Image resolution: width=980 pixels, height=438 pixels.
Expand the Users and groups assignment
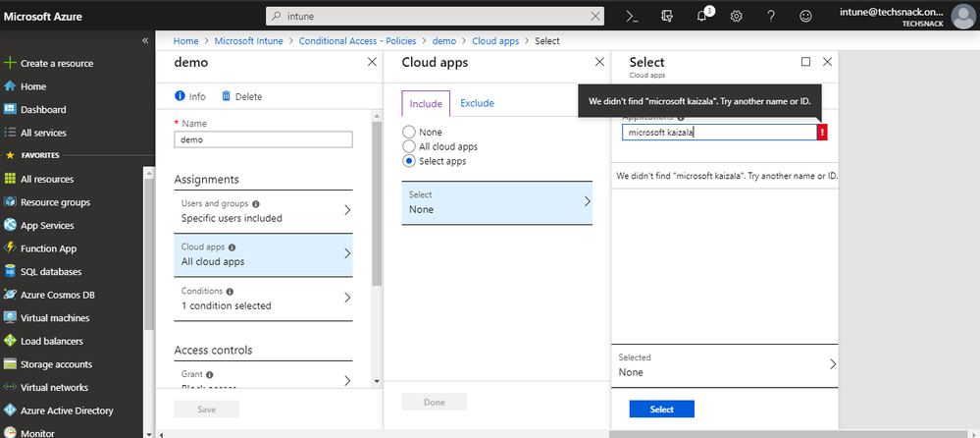[263, 210]
